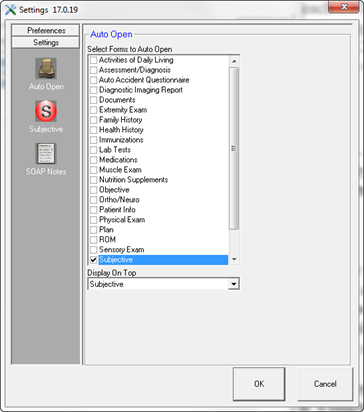
Task: Click scroll down arrow in forms list
Action: pyautogui.click(x=234, y=259)
